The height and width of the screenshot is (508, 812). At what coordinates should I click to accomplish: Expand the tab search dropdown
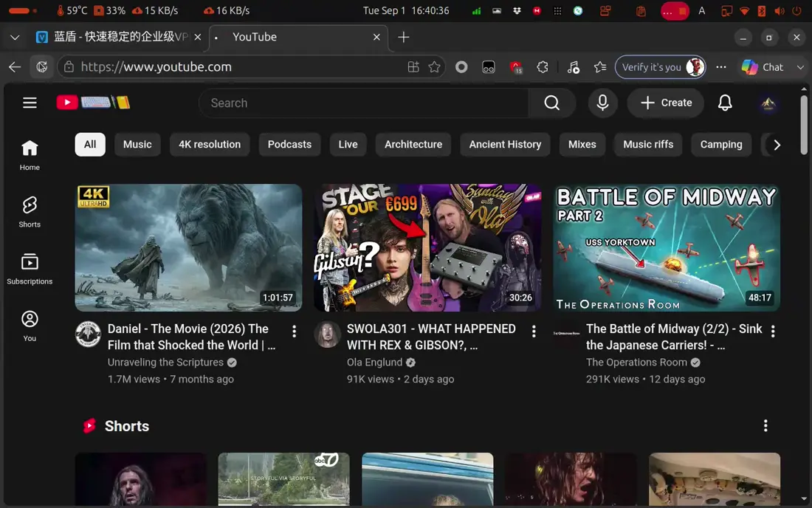tap(15, 37)
